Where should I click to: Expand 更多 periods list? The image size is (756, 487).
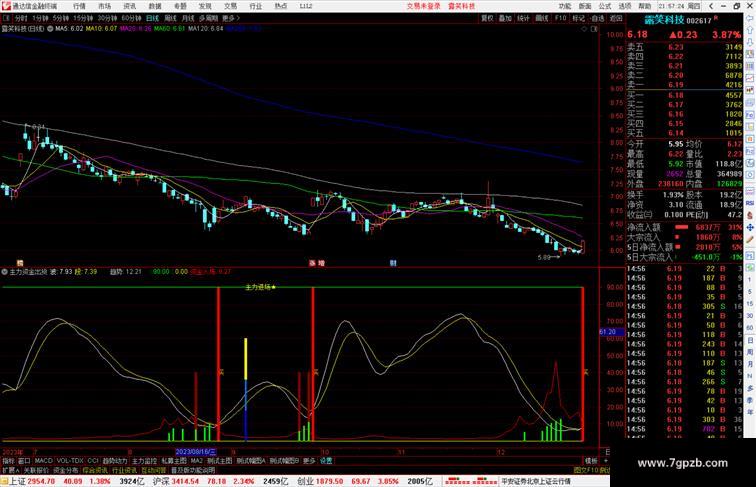tap(230, 18)
